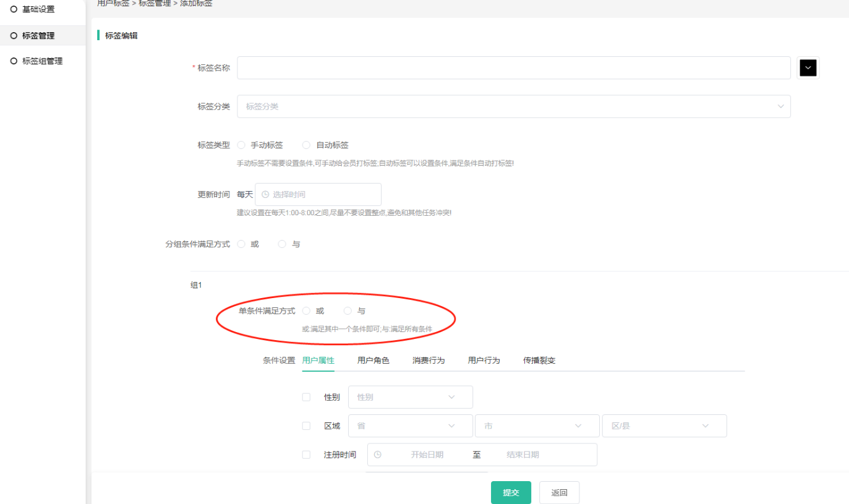Expand the 区/县 district dropdown
The height and width of the screenshot is (504, 849).
coord(663,426)
